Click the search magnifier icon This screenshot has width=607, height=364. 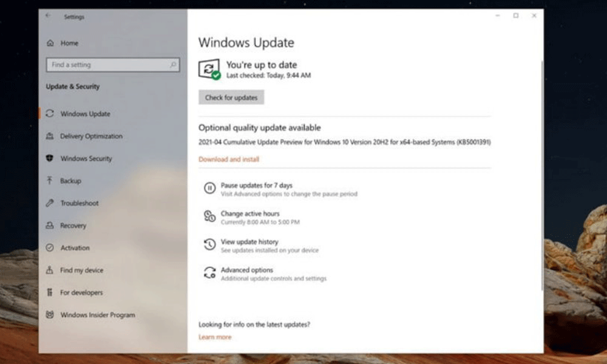[173, 65]
